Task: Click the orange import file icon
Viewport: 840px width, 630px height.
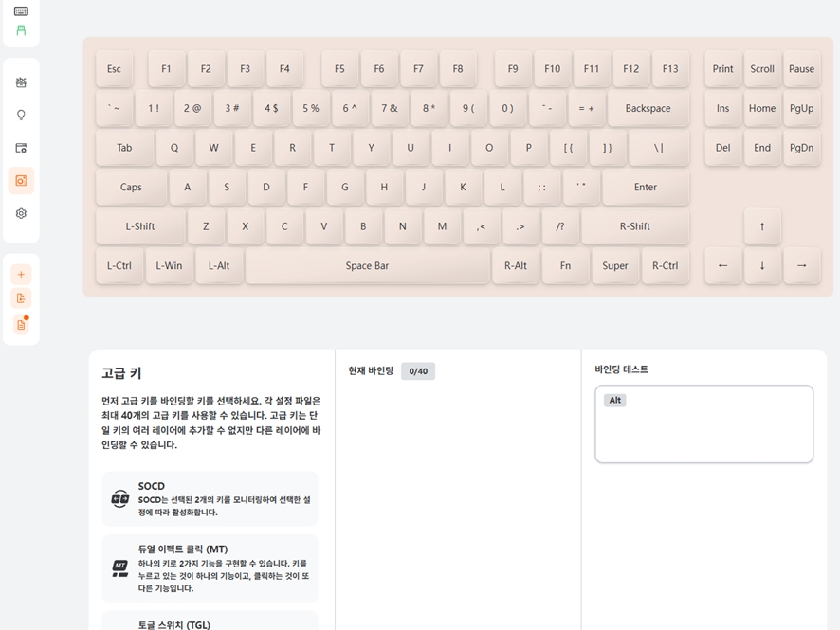Action: tap(21, 298)
